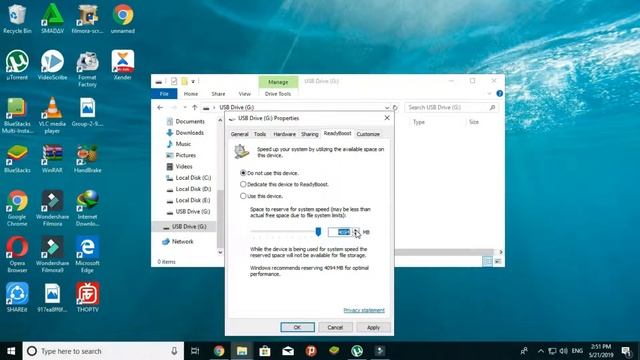Click OK in the Properties dialog
The height and width of the screenshot is (360, 640).
pos(298,327)
